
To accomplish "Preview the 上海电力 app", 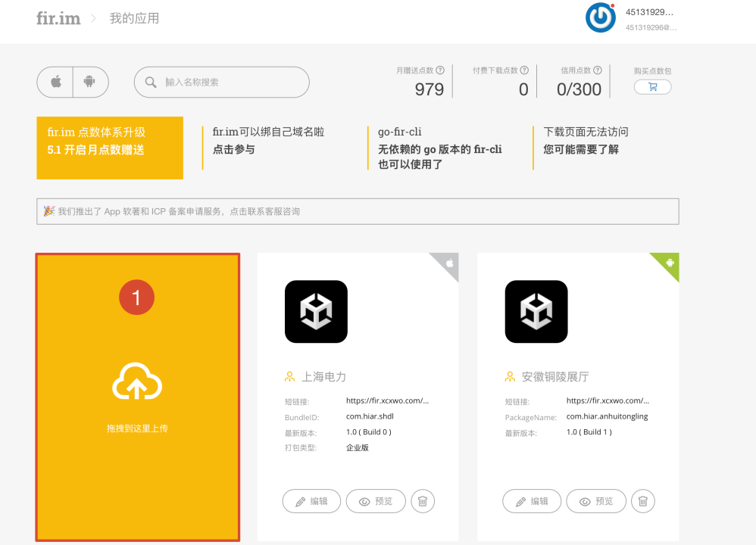I will tap(376, 501).
